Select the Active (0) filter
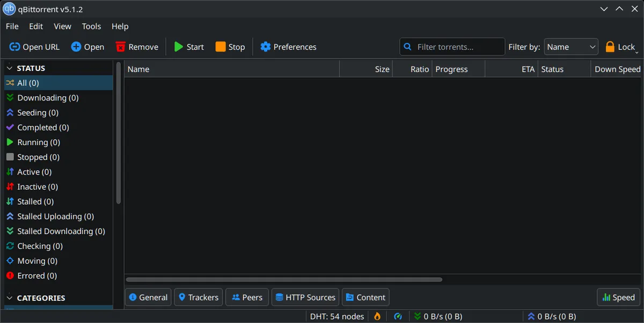 point(58,172)
